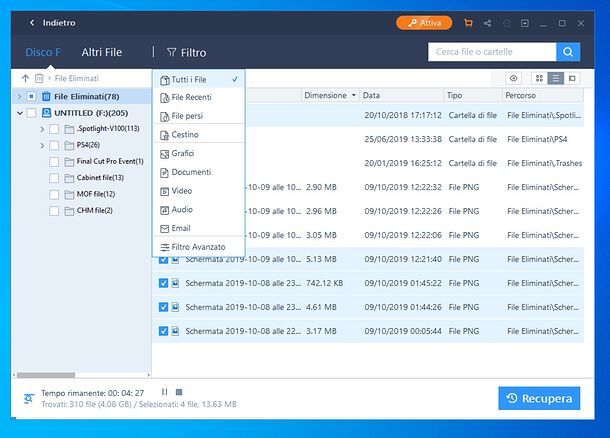Click PNG icon of 4.61 MB file
Screen dimensions: 610x438
[x=175, y=307]
